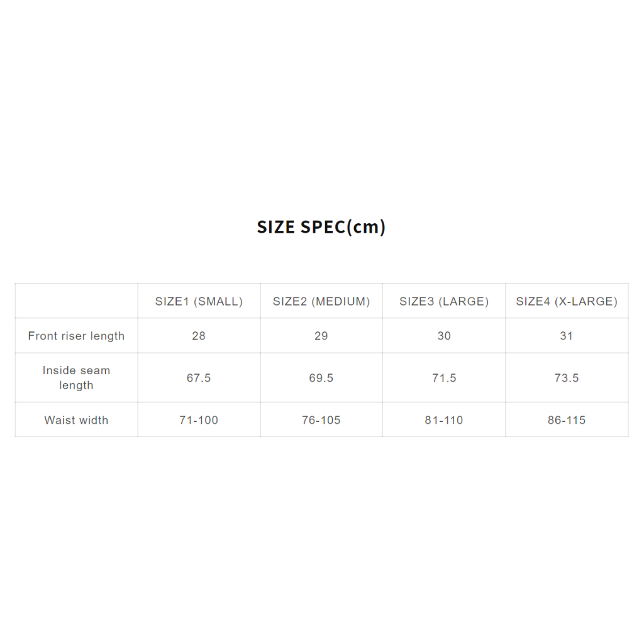The width and height of the screenshot is (644, 644).
Task: Pick the SIZE4 (X-LARGE) column header
Action: (567, 301)
